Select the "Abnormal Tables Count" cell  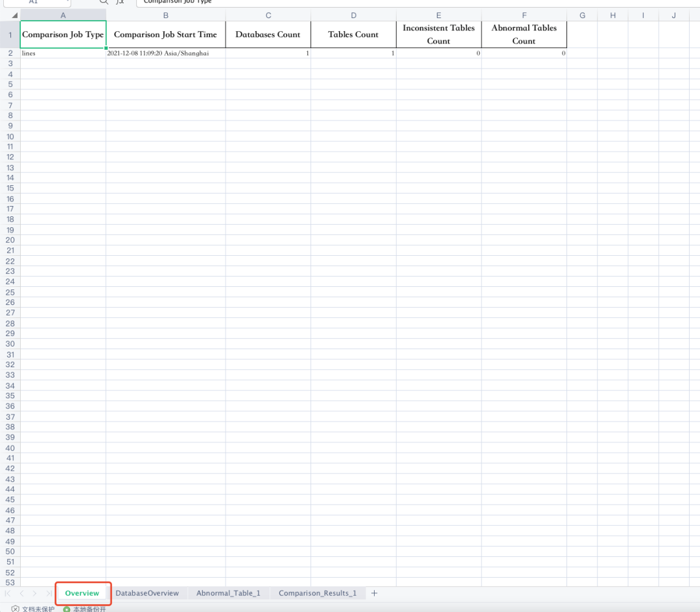click(524, 34)
